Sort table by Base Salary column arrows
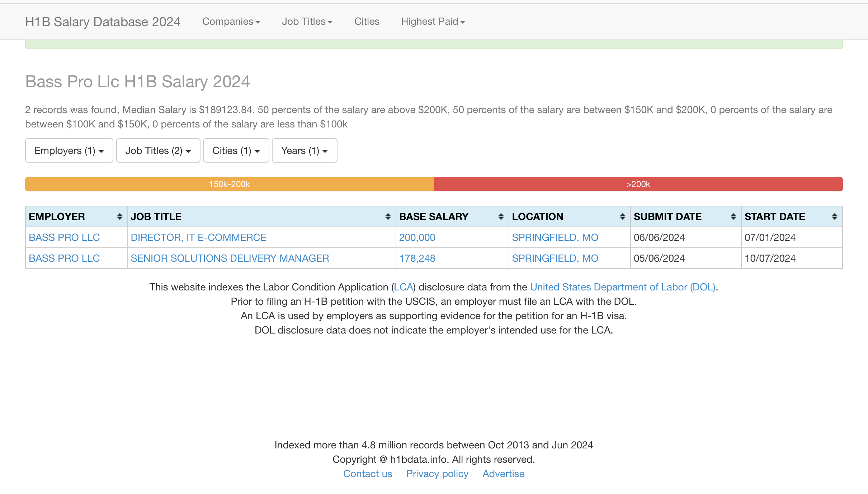868x494 pixels. (x=501, y=216)
